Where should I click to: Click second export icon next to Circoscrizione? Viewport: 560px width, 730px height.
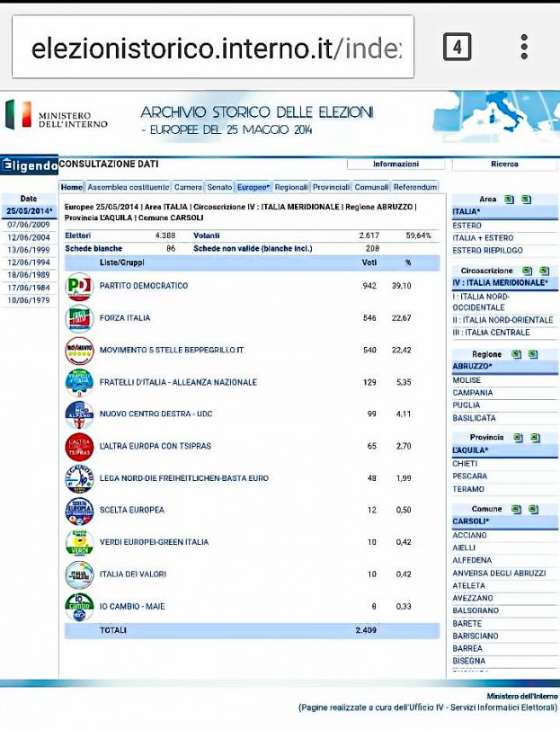(x=544, y=271)
